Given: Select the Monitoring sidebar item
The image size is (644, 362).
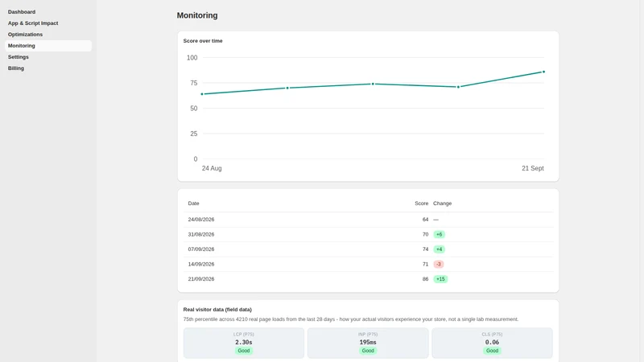Looking at the screenshot, I should [x=48, y=46].
